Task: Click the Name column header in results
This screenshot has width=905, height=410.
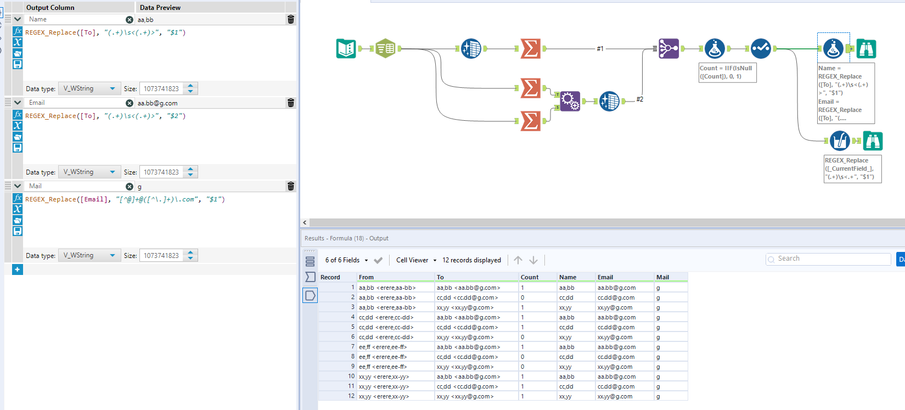Action: 576,277
